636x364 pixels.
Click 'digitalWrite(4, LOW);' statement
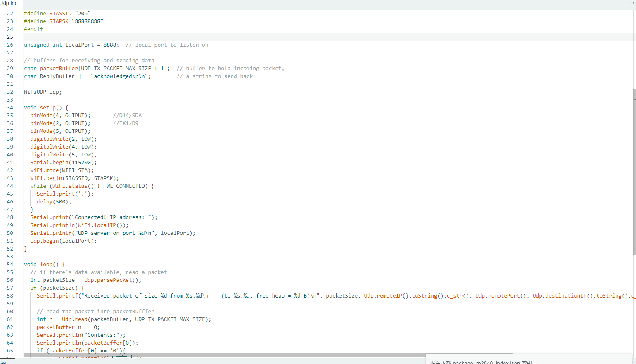pos(64,147)
